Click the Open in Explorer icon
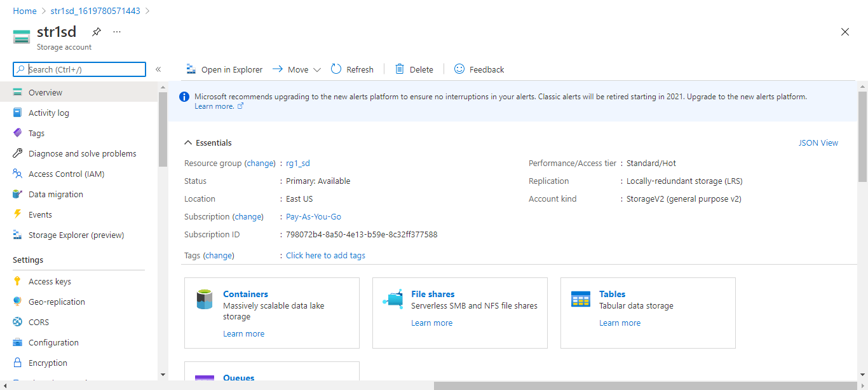868x390 pixels. 190,69
